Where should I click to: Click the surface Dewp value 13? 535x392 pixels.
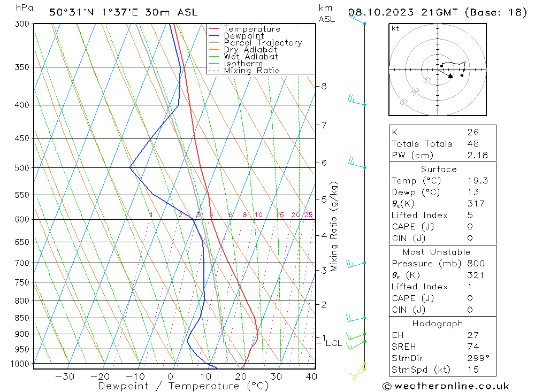click(x=473, y=192)
